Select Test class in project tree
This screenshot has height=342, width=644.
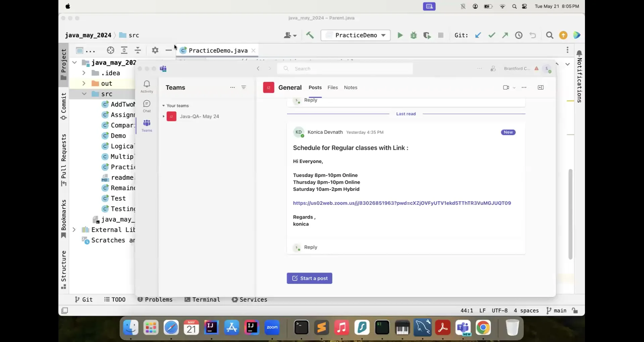pos(118,198)
